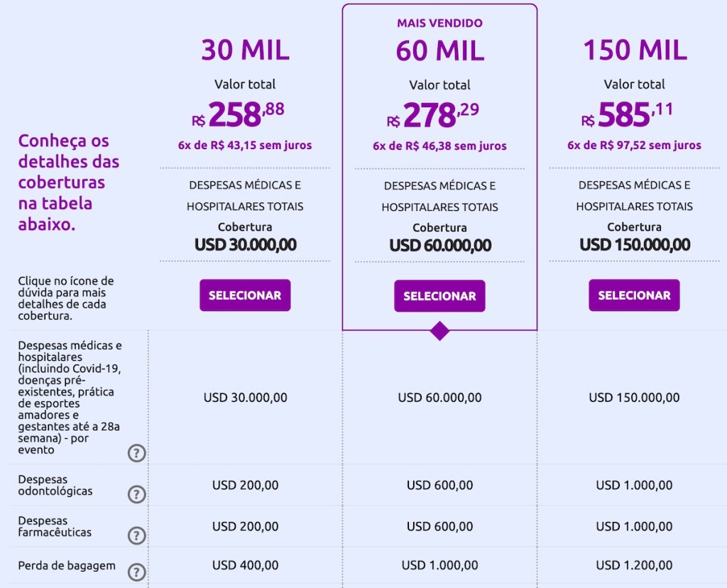The height and width of the screenshot is (588, 727).
Task: Click "USD 1.200,00" under Perda de bagagem for 150 MIL
Action: pyautogui.click(x=634, y=566)
